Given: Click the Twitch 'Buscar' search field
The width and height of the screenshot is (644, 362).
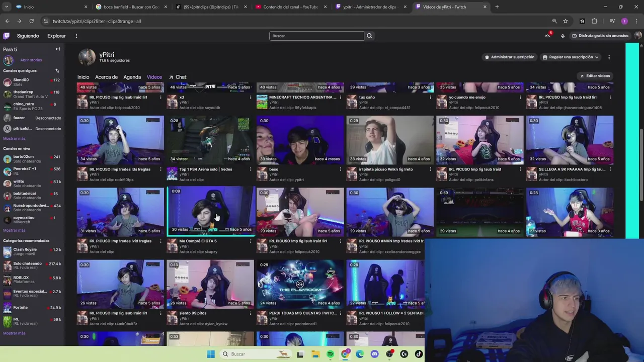Looking at the screenshot, I should coord(316,36).
